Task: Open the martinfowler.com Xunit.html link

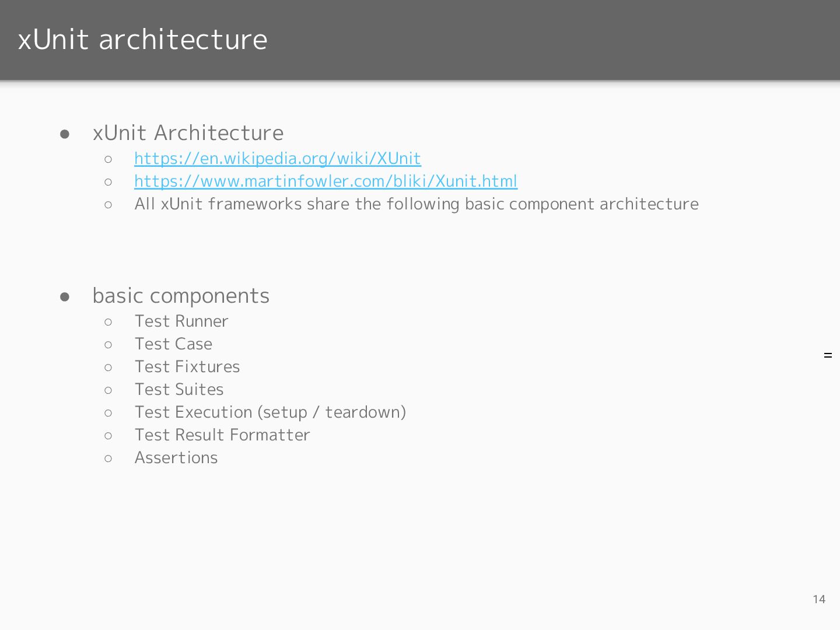Action: (x=325, y=181)
